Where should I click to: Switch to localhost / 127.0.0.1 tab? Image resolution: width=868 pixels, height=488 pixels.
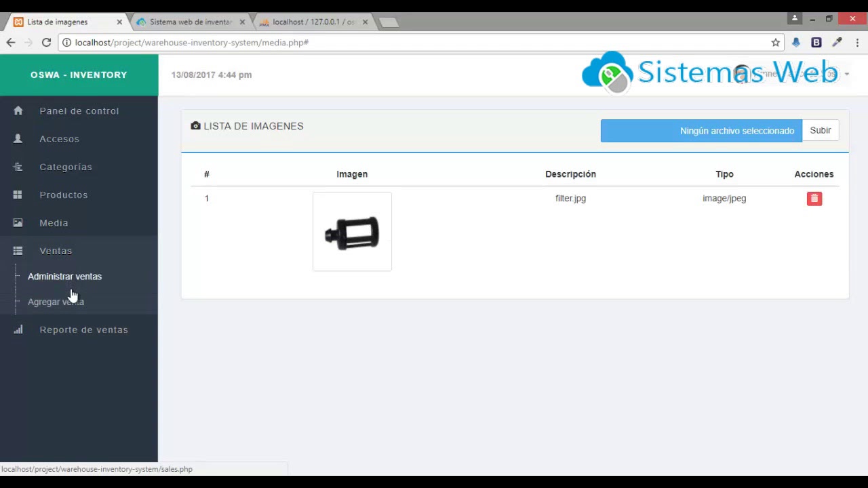pyautogui.click(x=313, y=22)
